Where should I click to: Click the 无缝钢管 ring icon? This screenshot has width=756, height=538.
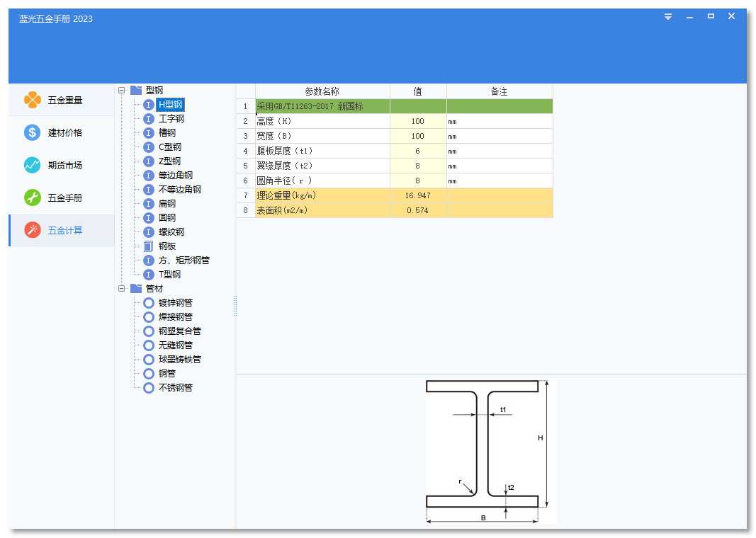[x=149, y=345]
